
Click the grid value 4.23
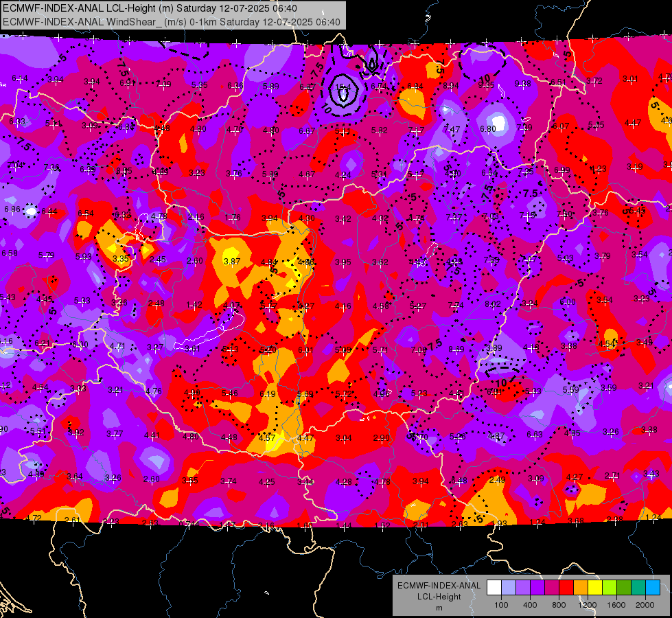click(x=599, y=168)
